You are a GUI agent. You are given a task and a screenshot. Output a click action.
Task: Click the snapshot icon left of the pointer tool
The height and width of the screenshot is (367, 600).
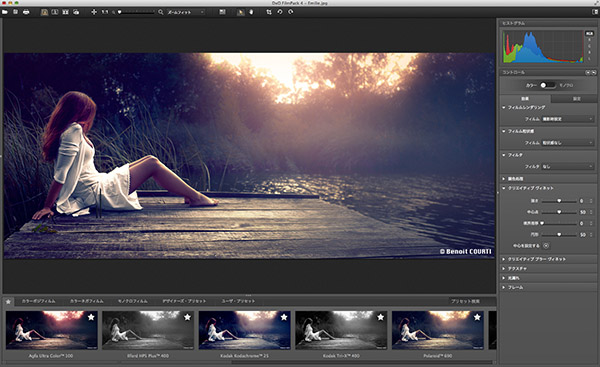[x=222, y=12]
